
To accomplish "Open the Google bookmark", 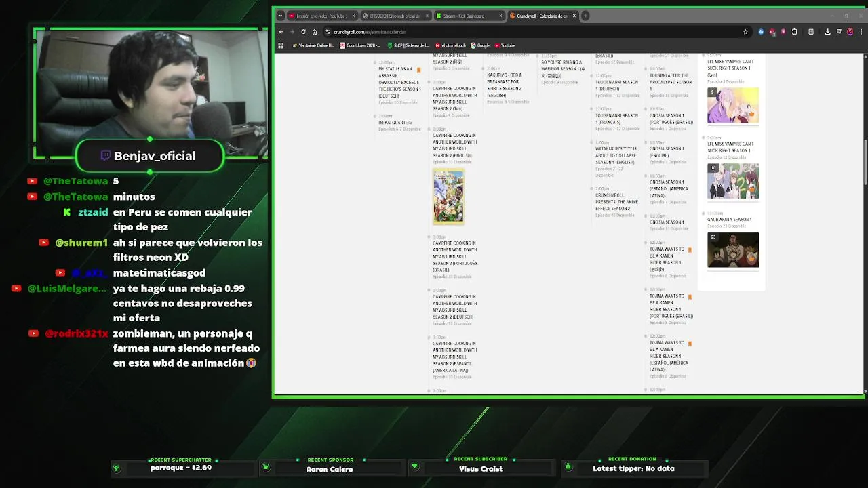I will [480, 45].
